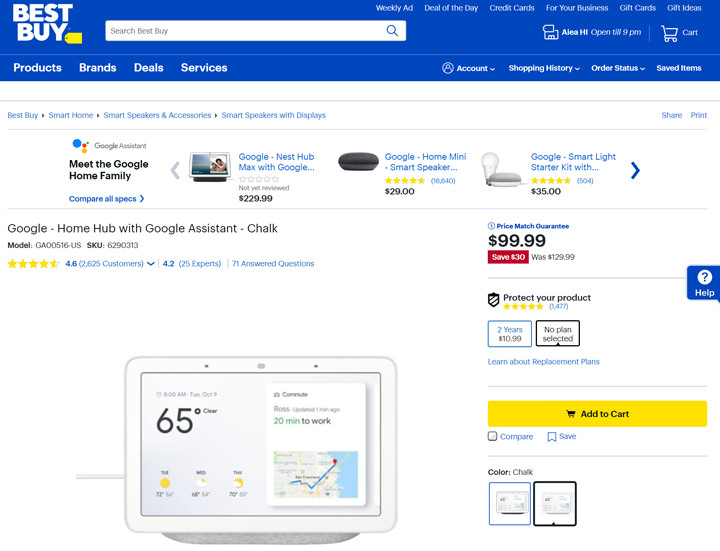Click the Aiea HI store locator icon
The width and height of the screenshot is (720, 551).
tap(550, 33)
